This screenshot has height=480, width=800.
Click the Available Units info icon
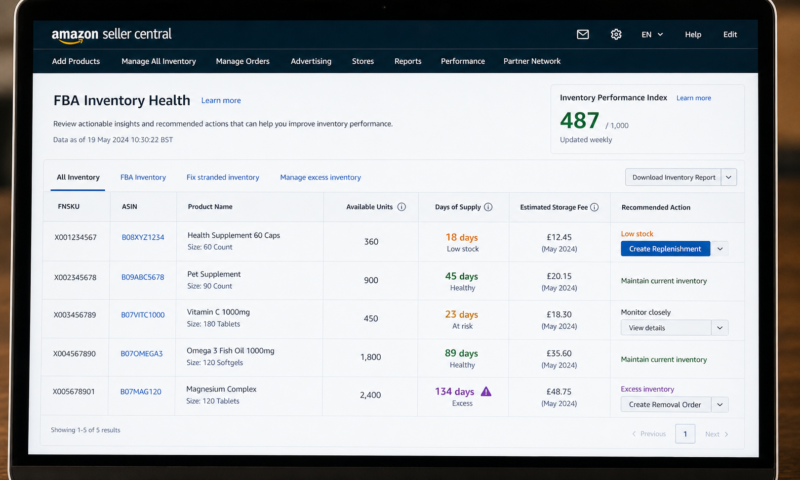coord(402,207)
